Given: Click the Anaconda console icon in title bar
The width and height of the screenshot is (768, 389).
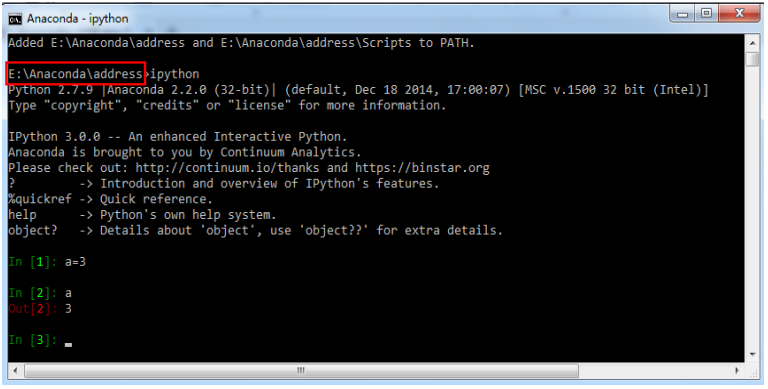Looking at the screenshot, I should pyautogui.click(x=15, y=19).
